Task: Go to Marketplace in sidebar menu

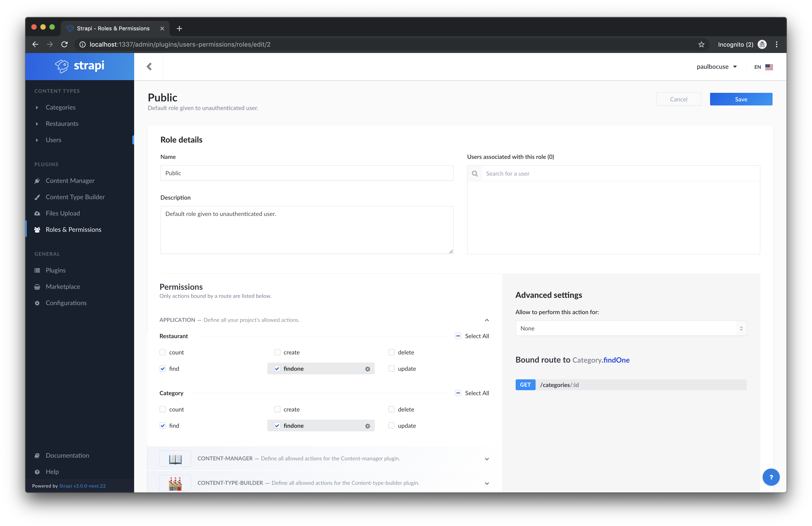Action: (x=63, y=287)
